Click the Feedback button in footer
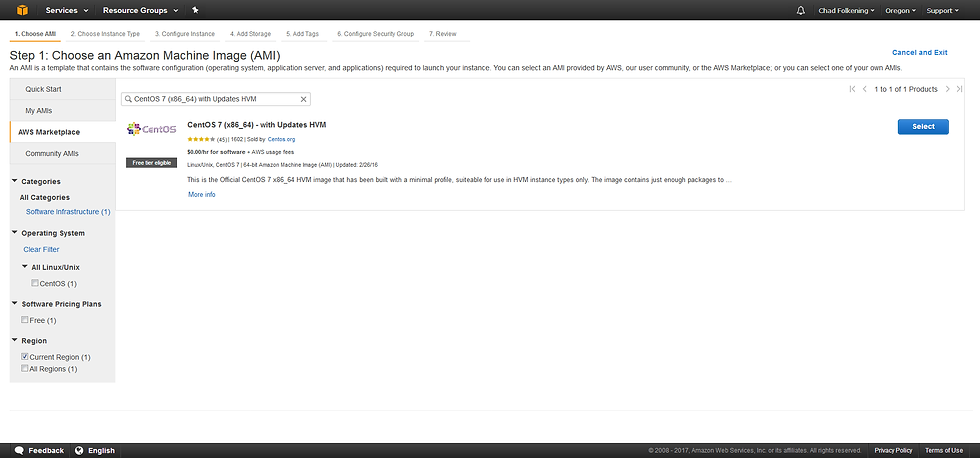The image size is (980, 458). point(39,451)
